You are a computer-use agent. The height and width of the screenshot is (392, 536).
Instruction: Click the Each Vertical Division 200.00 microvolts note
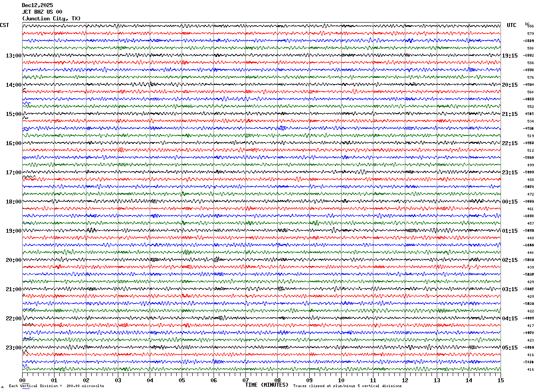point(56,386)
